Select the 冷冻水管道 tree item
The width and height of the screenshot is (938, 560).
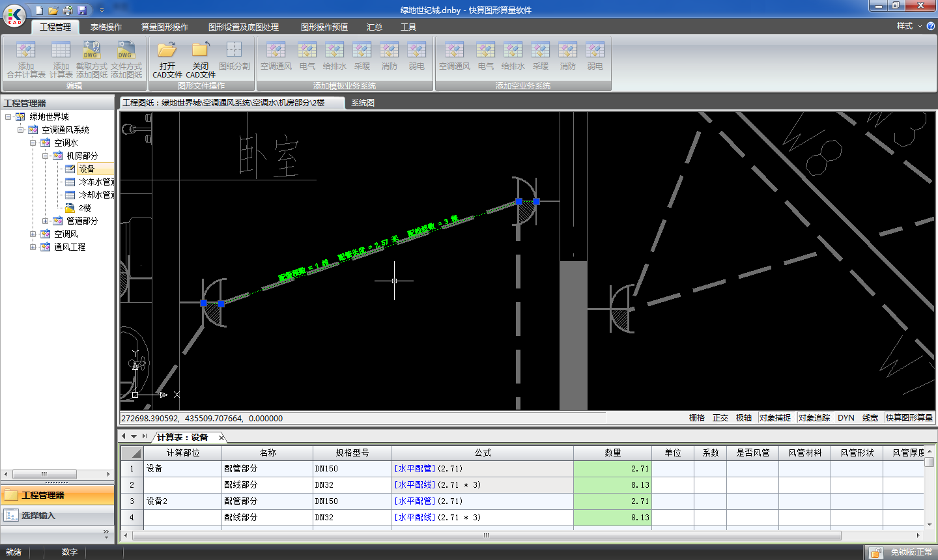pyautogui.click(x=96, y=182)
